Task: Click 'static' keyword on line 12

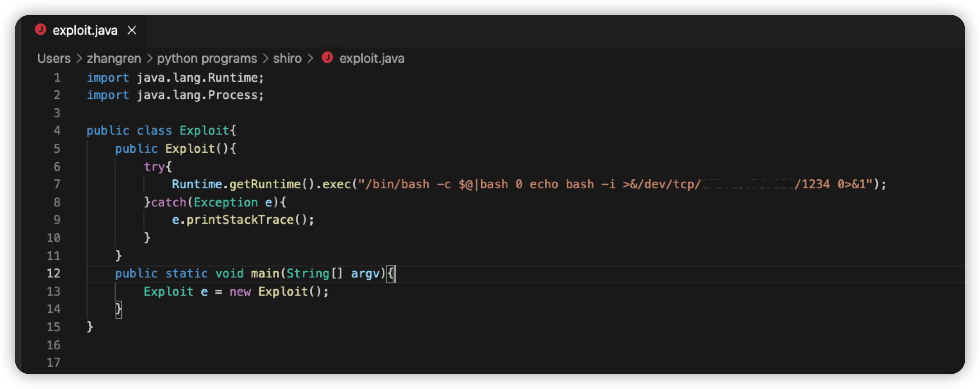Action: tap(186, 273)
